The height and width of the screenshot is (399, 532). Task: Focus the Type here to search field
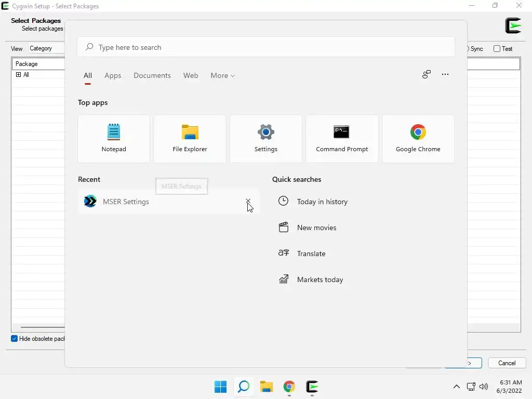[265, 47]
